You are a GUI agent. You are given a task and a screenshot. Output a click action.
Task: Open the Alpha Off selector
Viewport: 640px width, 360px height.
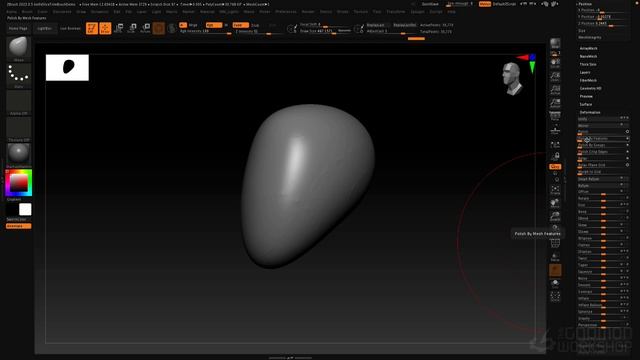click(x=19, y=102)
